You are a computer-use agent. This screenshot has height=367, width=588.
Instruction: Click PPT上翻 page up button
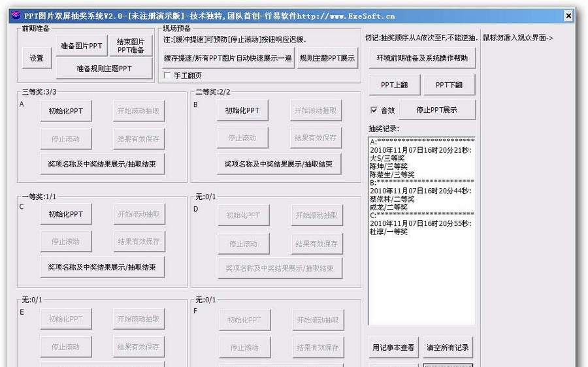point(395,85)
